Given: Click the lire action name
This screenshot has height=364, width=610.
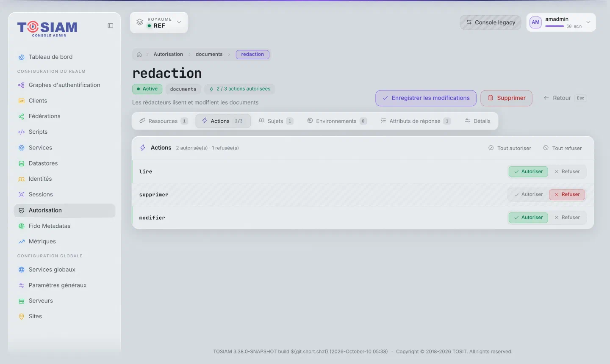Looking at the screenshot, I should click(x=146, y=171).
